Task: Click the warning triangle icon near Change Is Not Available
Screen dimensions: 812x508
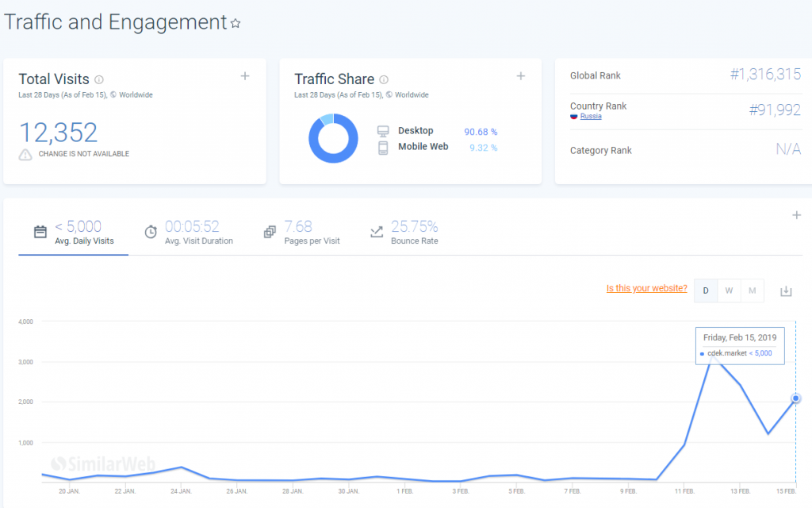Action: point(26,154)
